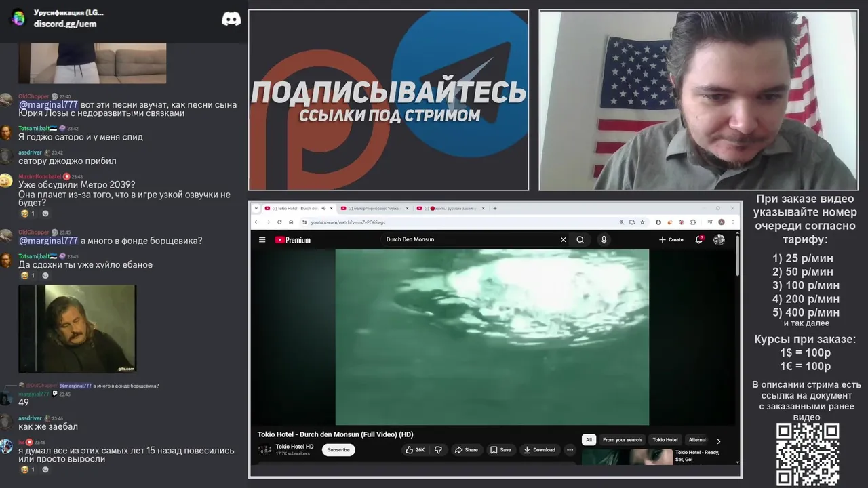
Task: Mute the Tokio Hotel tab audio
Action: (x=323, y=208)
